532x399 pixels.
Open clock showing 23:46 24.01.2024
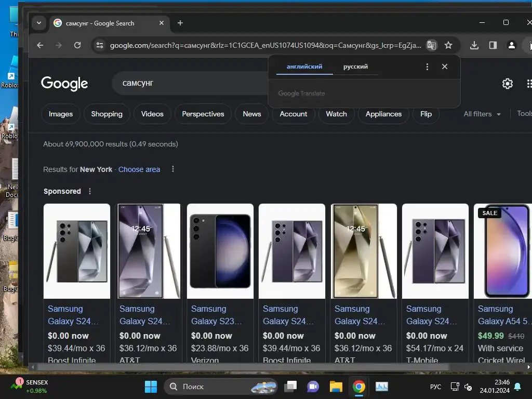click(495, 387)
